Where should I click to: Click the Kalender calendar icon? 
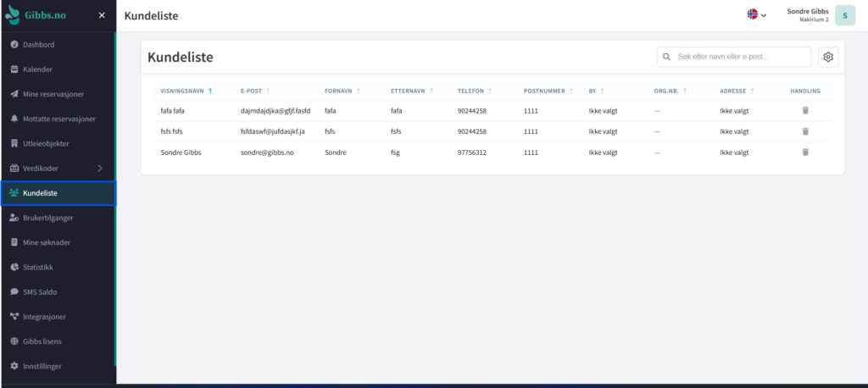click(14, 69)
